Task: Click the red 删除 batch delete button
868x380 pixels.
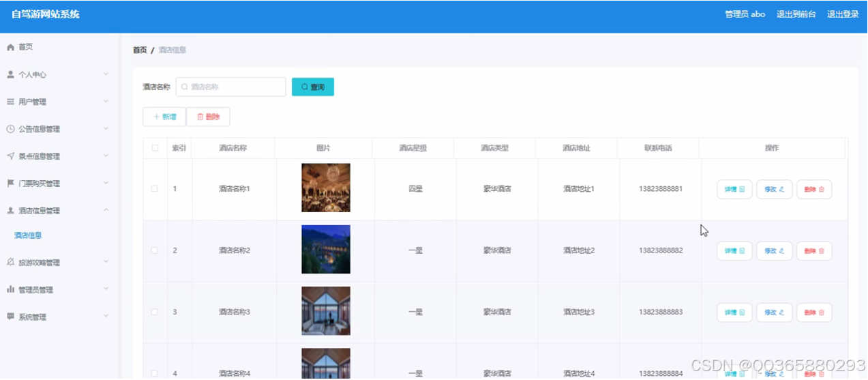Action: coord(208,117)
